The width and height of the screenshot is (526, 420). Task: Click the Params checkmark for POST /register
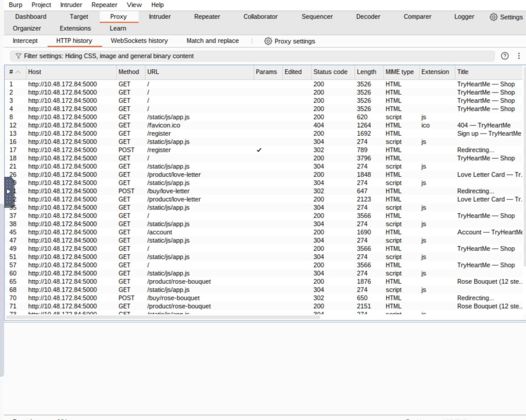click(x=259, y=150)
